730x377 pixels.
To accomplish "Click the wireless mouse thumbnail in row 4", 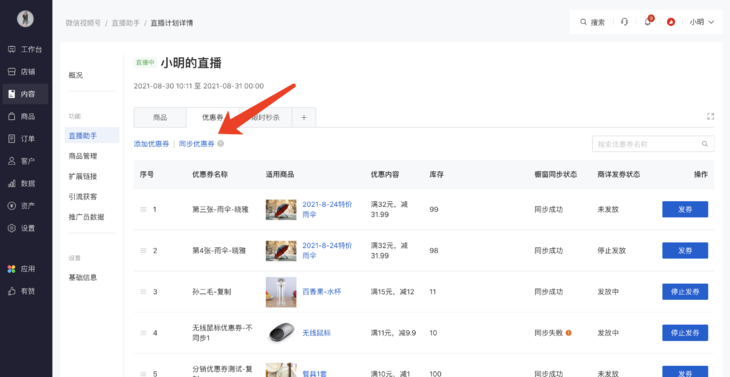I will (x=282, y=333).
